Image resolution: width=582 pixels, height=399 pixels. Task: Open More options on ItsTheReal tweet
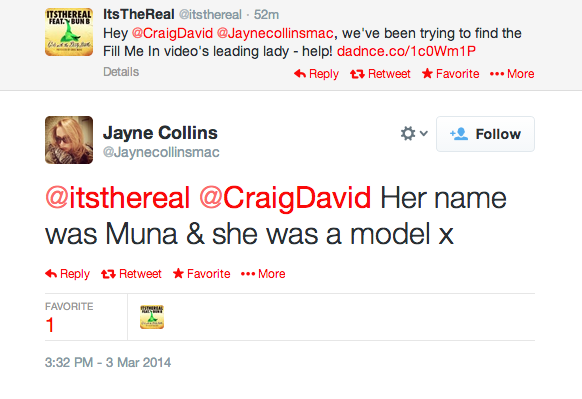tap(512, 74)
